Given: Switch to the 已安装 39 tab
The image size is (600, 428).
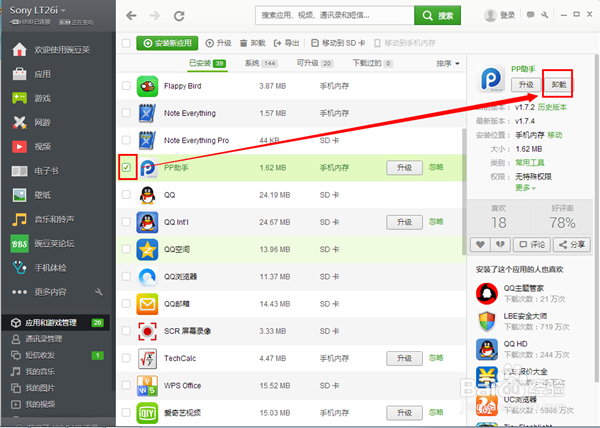Looking at the screenshot, I should coord(208,63).
